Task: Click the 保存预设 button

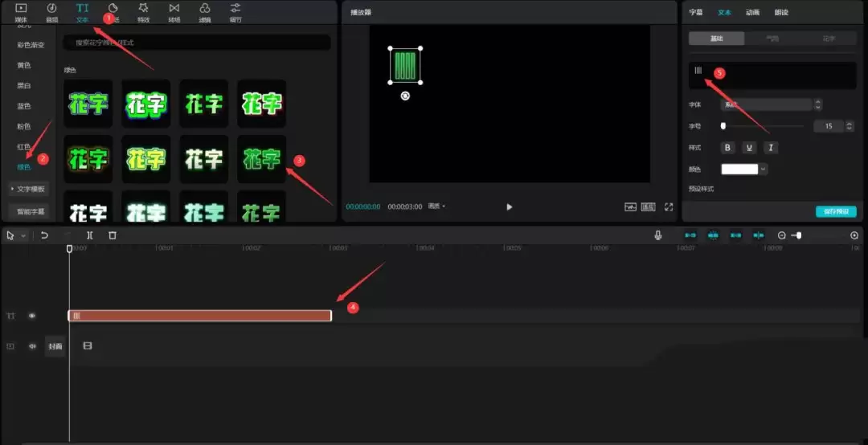Action: click(x=836, y=211)
